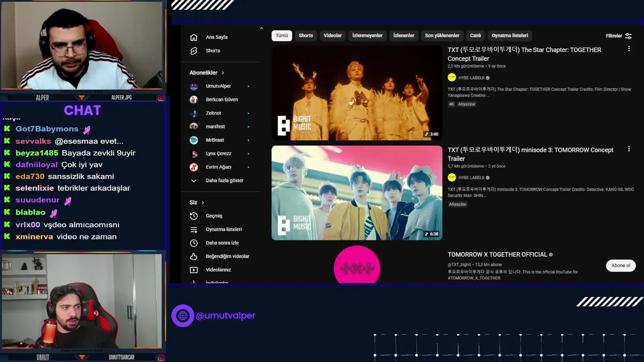Open MrBeast channel avatar
The width and height of the screenshot is (644, 362).
(x=194, y=140)
